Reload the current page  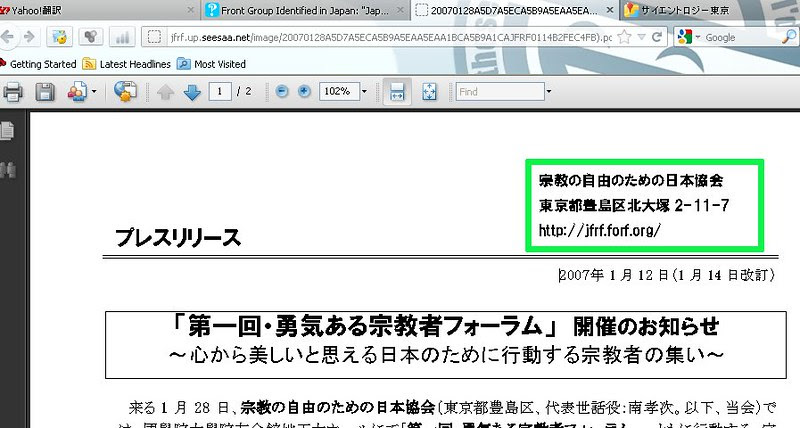point(657,37)
